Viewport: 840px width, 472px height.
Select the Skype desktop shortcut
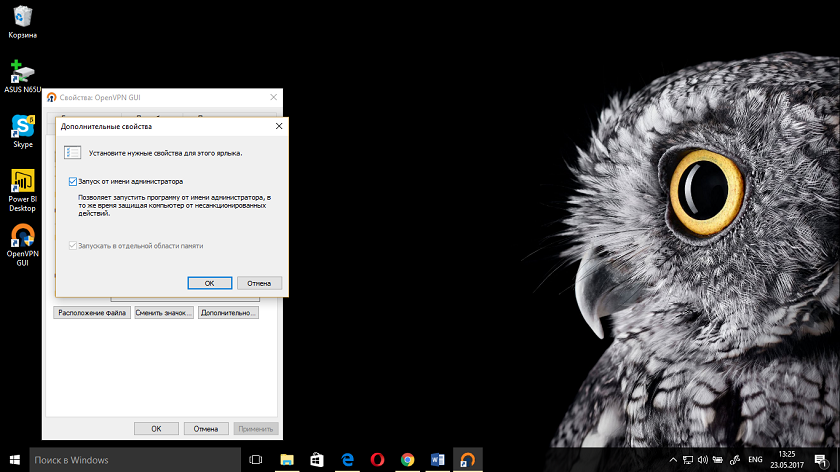[x=22, y=131]
